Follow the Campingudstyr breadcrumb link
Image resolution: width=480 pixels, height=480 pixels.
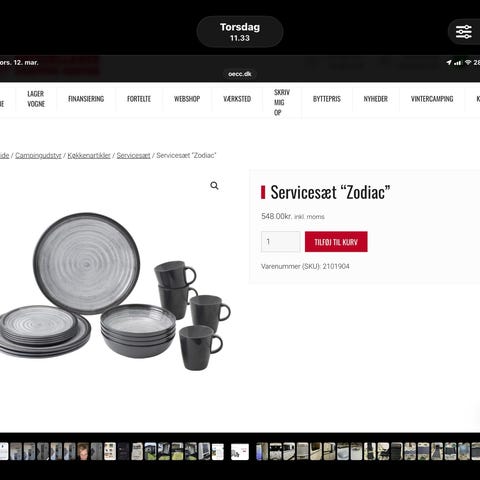[x=38, y=155]
